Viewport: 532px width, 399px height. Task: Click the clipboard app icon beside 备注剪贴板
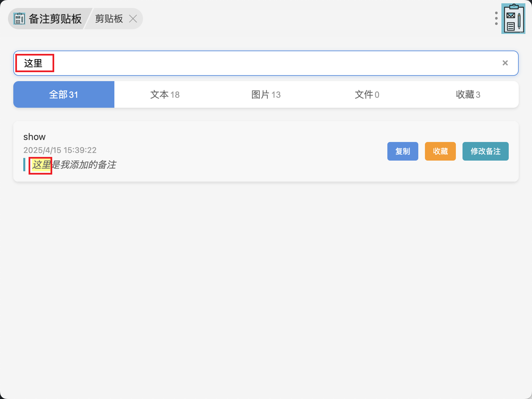click(19, 19)
